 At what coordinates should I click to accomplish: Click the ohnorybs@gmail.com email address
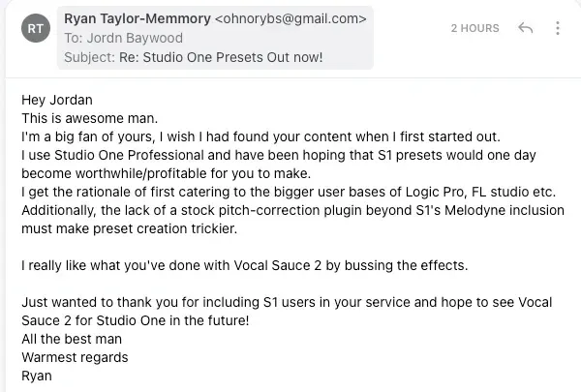(x=290, y=18)
